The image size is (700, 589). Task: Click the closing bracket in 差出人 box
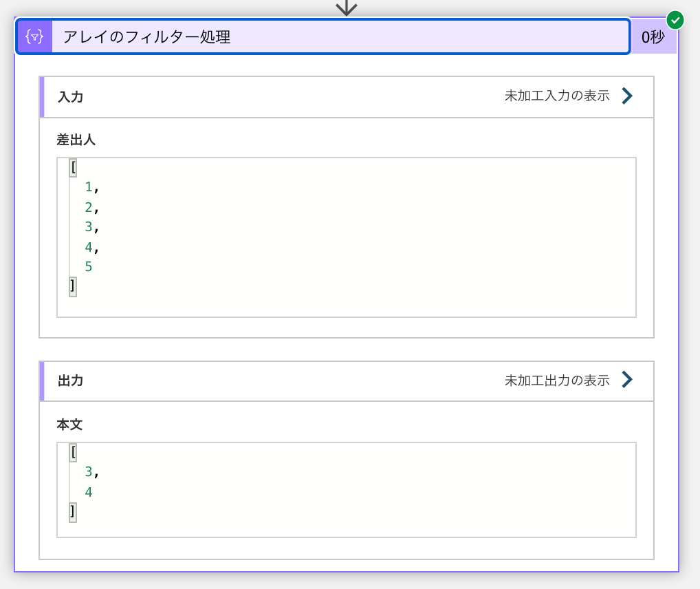point(73,286)
